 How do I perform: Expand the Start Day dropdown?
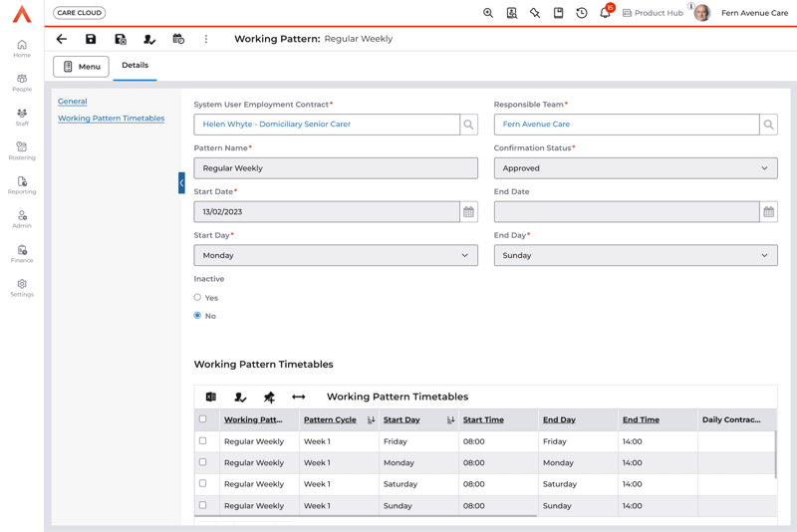(335, 255)
